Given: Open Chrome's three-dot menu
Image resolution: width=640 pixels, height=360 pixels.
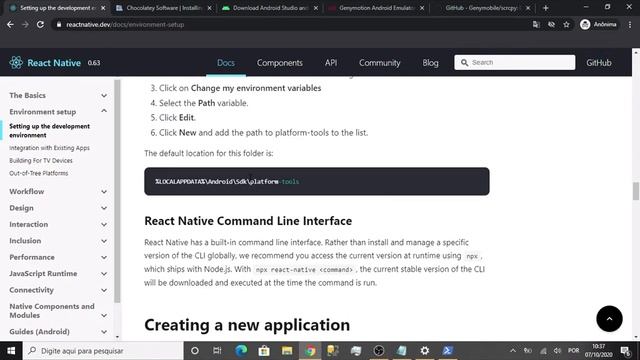Looking at the screenshot, I should (630, 24).
